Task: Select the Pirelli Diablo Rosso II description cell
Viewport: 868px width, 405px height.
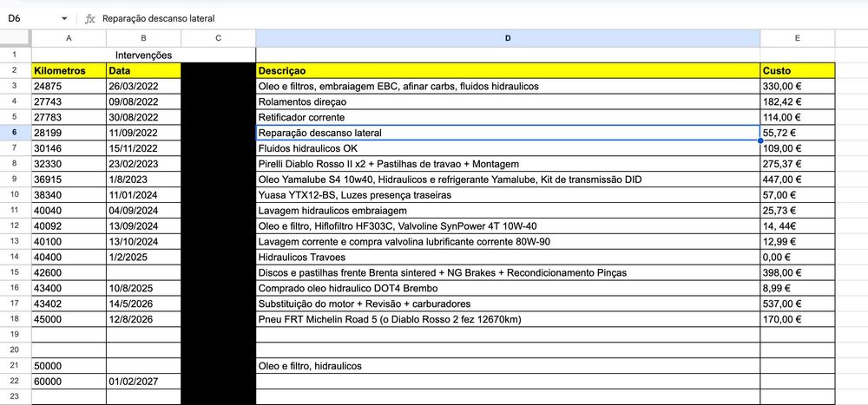Action: tap(508, 164)
